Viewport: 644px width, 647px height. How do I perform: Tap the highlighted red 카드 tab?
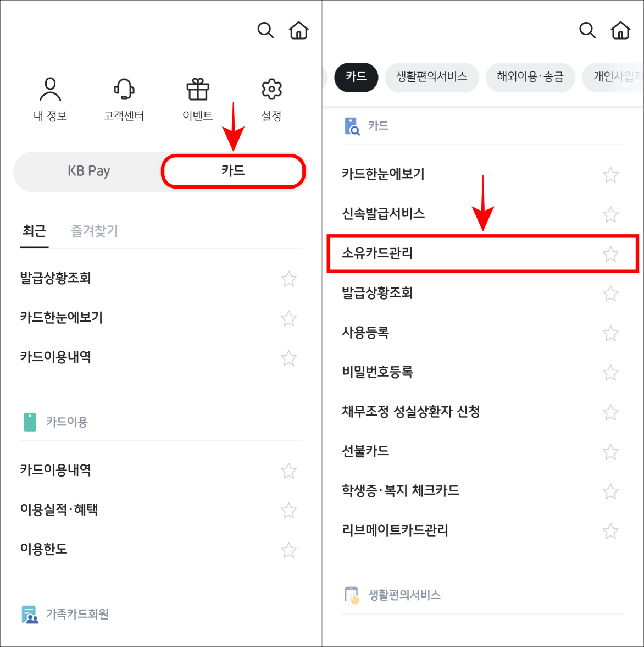(232, 171)
